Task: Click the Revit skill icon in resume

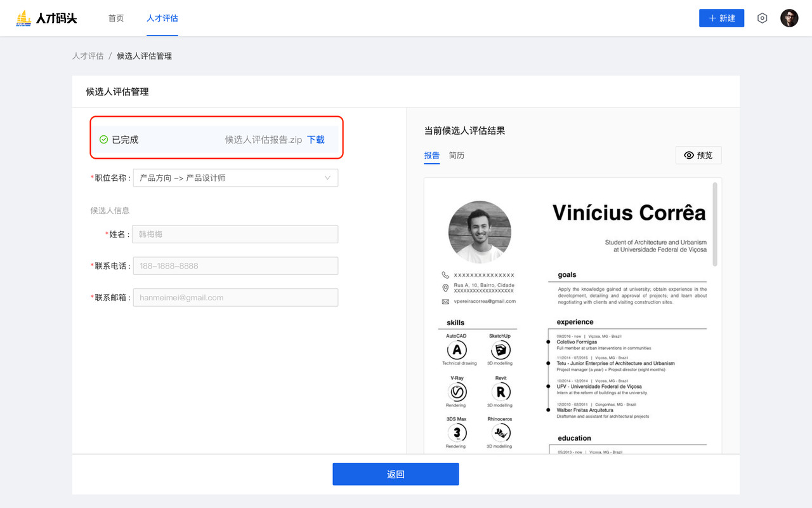Action: [x=500, y=391]
